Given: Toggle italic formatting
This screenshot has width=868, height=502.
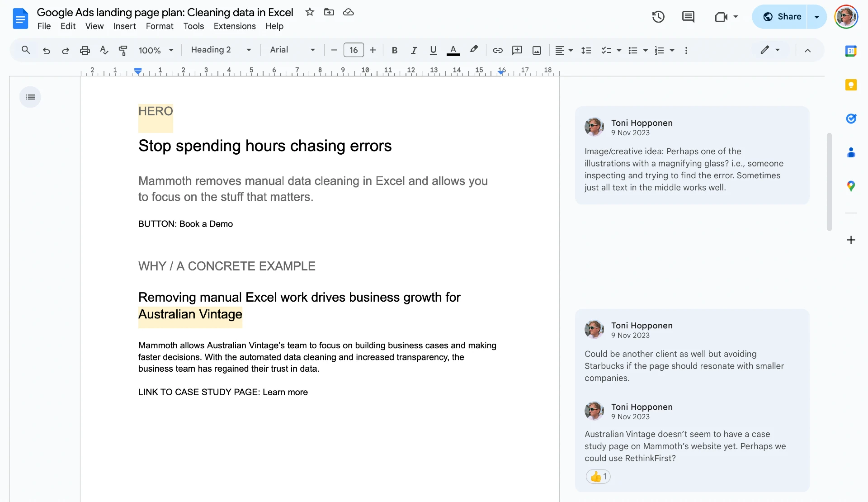Looking at the screenshot, I should point(414,50).
